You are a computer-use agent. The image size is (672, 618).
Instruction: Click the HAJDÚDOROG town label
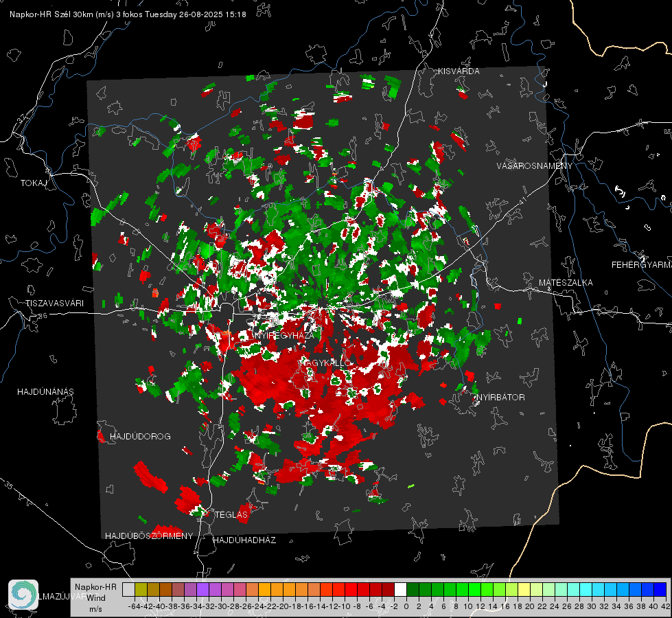click(140, 437)
